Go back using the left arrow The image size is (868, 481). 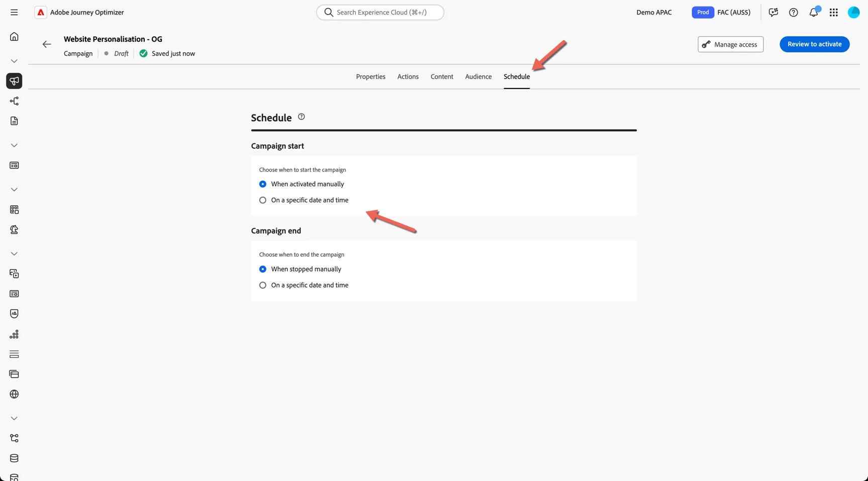point(47,44)
